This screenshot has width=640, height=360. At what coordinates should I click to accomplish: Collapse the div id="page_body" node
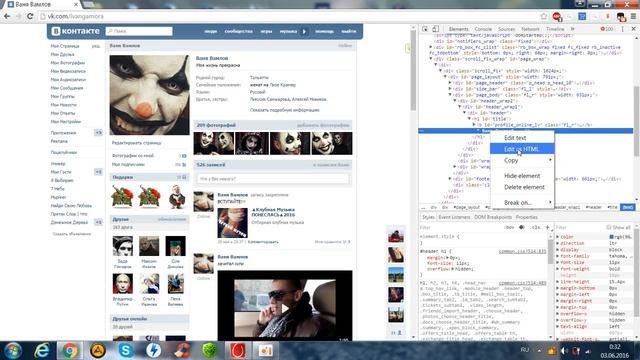click(x=450, y=95)
